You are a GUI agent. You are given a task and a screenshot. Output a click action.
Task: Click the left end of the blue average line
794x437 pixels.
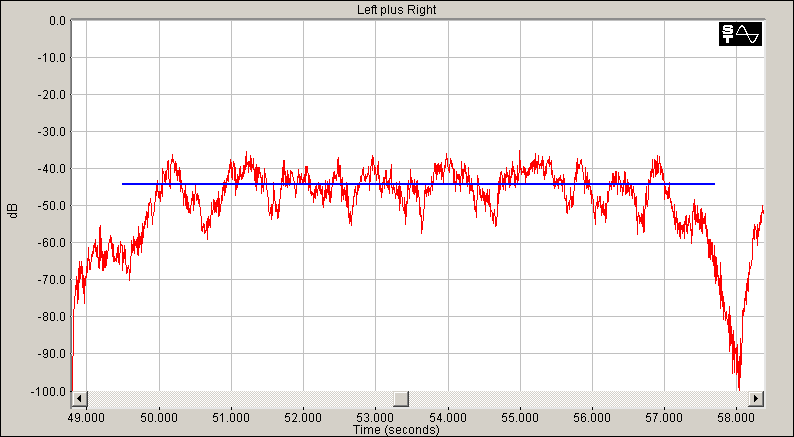coord(124,184)
